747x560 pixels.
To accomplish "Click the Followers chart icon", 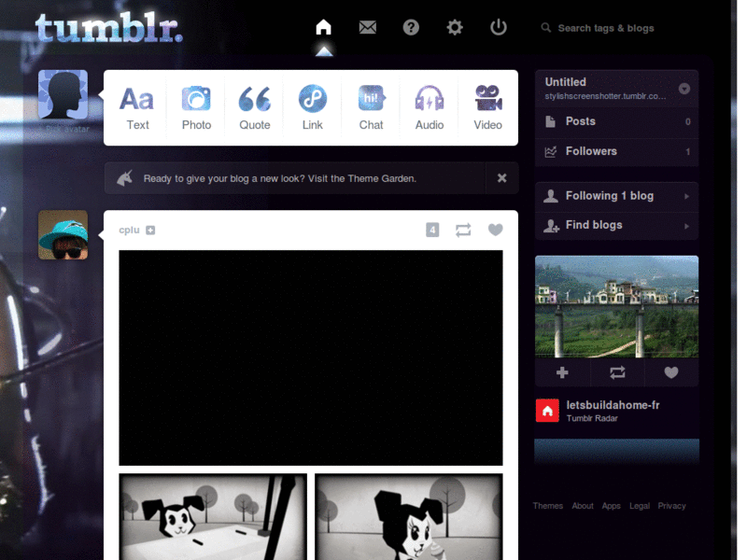I will (550, 152).
